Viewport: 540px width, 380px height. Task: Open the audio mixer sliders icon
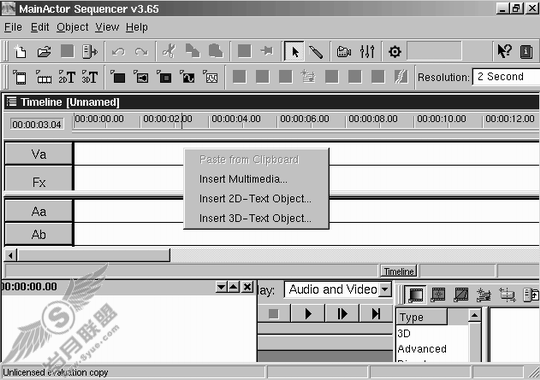pyautogui.click(x=367, y=52)
